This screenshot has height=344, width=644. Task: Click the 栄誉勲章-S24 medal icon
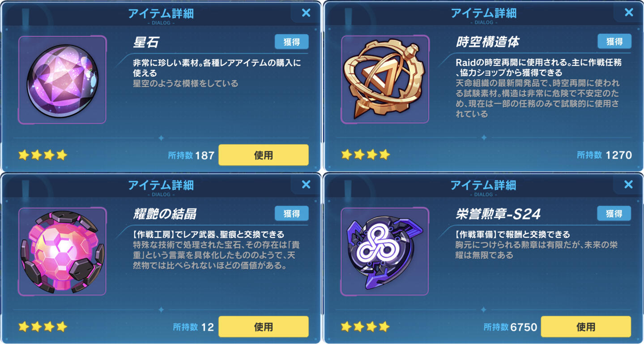385,251
